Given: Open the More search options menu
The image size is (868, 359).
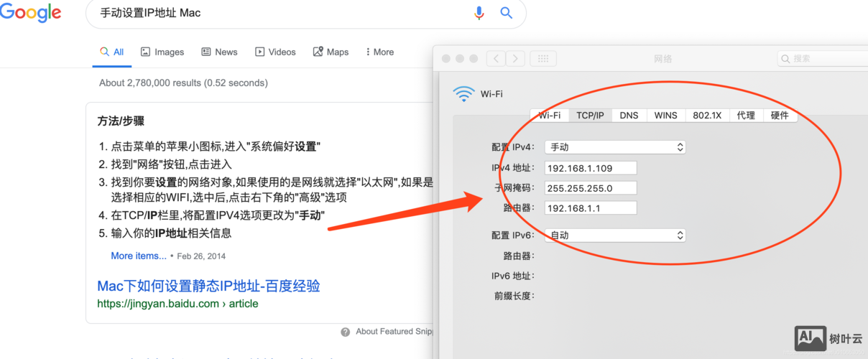Looking at the screenshot, I should click(379, 52).
